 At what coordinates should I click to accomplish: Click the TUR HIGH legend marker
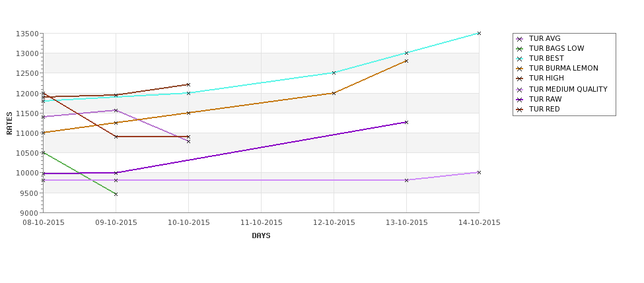click(x=520, y=79)
